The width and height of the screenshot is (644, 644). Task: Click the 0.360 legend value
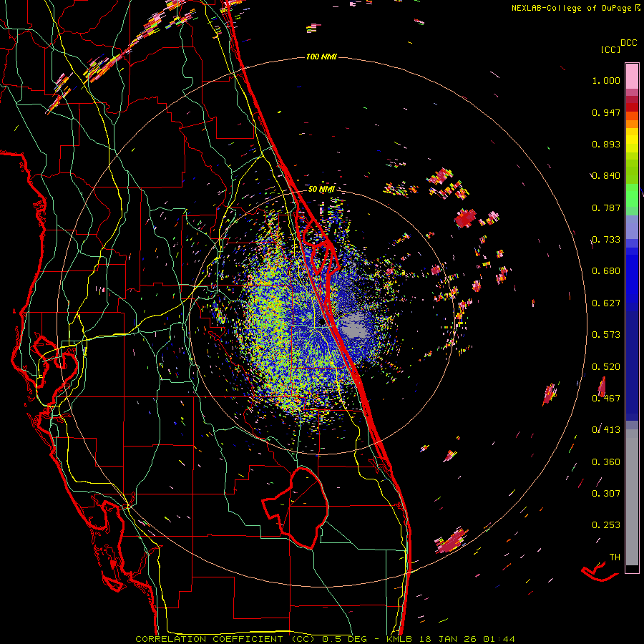(x=606, y=462)
